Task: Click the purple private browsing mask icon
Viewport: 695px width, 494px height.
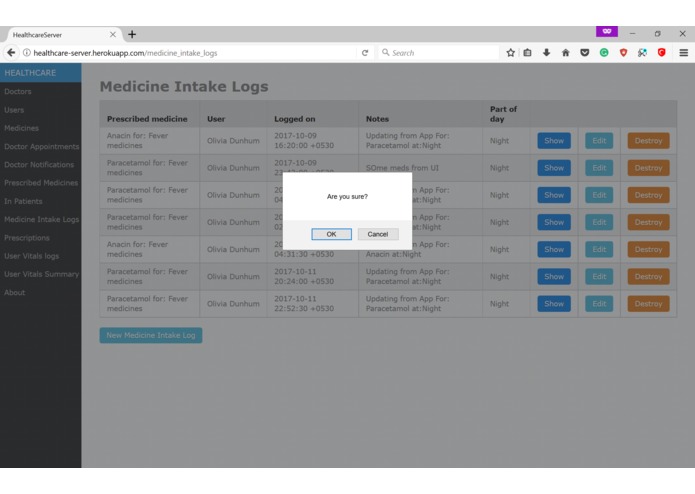Action: point(607,31)
